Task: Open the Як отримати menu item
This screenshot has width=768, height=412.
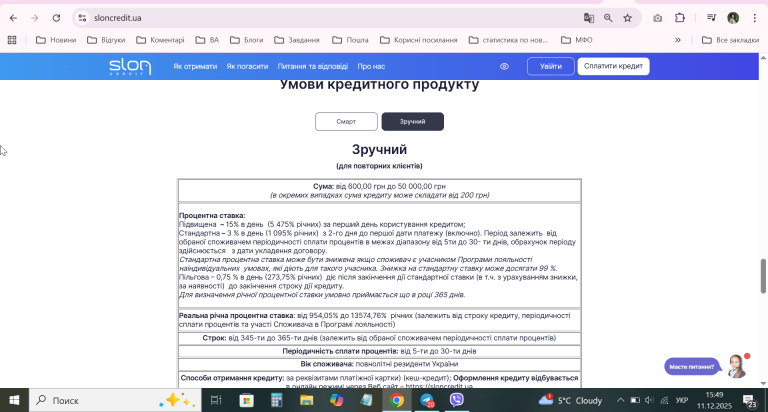Action: (195, 67)
